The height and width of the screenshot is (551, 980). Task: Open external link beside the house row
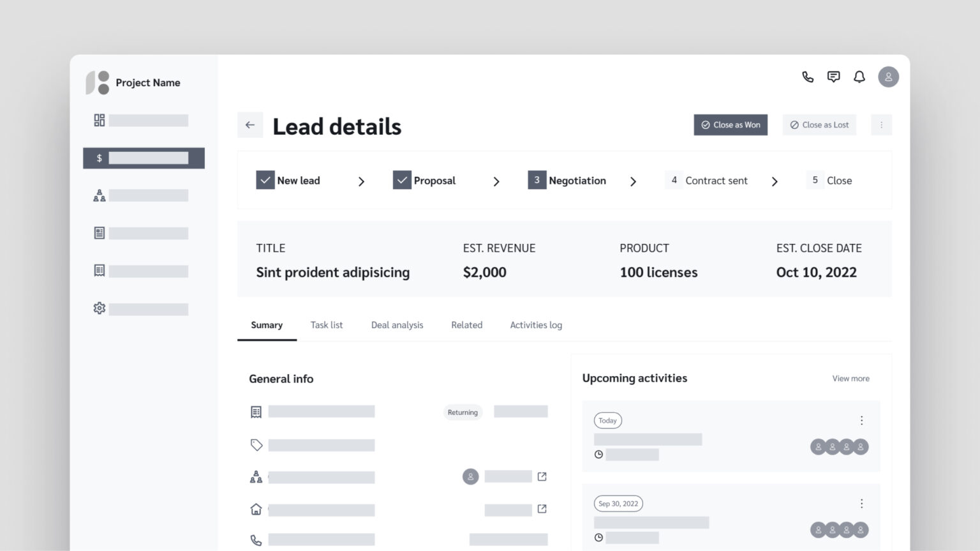[x=542, y=509]
